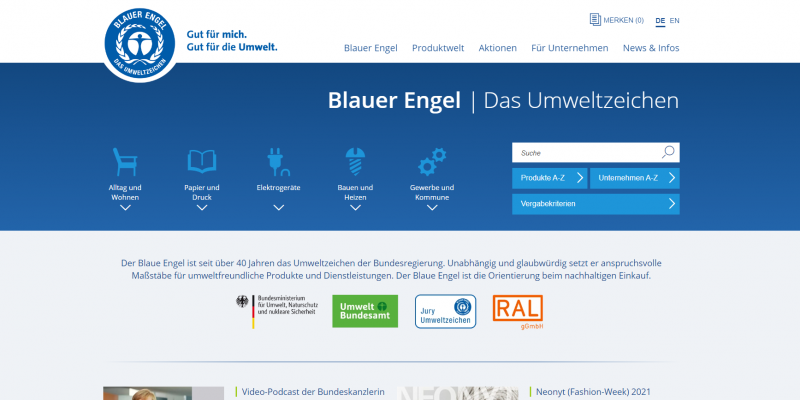The height and width of the screenshot is (400, 800).
Task: Click the Bauen und Heizen label
Action: (355, 192)
